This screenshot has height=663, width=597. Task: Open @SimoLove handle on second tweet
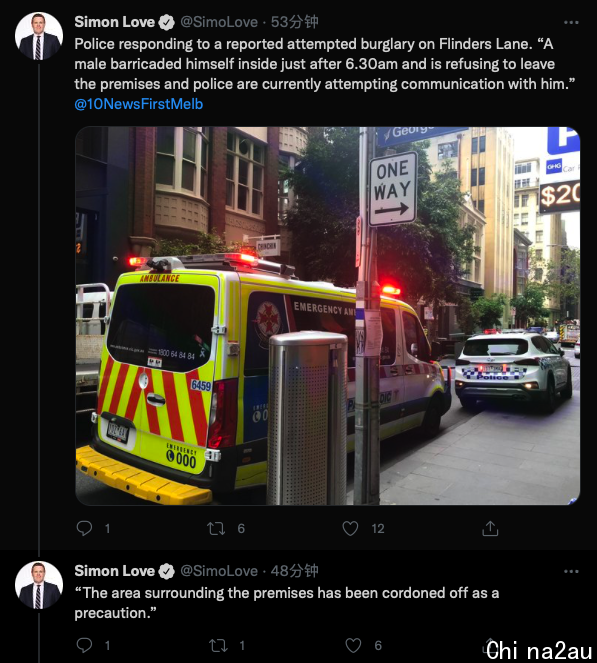click(219, 571)
